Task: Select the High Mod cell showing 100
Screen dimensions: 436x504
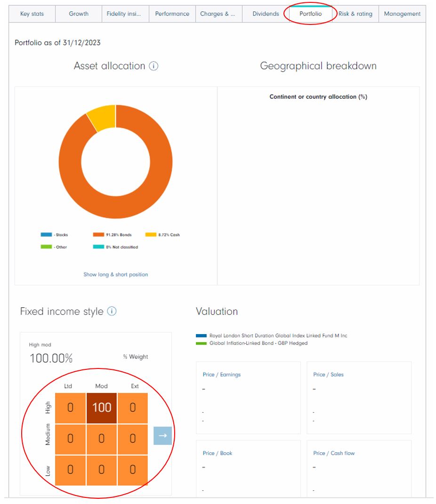Action: pos(102,408)
